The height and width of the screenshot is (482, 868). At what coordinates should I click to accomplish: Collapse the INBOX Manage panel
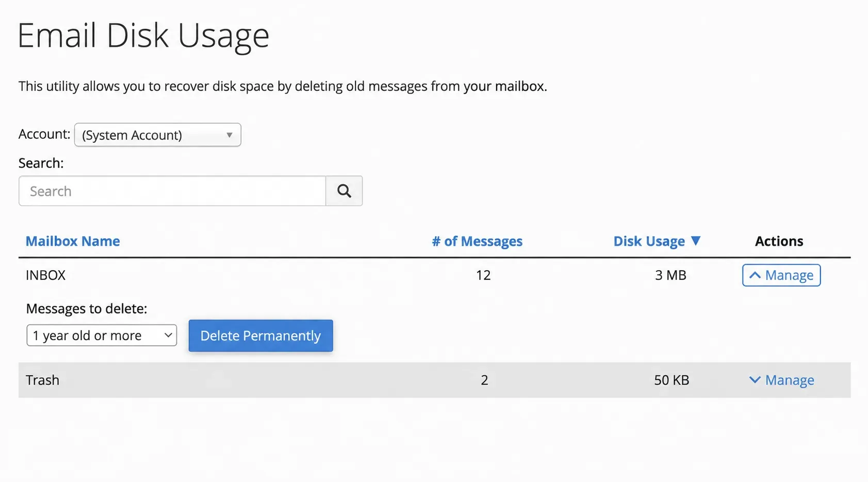(x=781, y=275)
